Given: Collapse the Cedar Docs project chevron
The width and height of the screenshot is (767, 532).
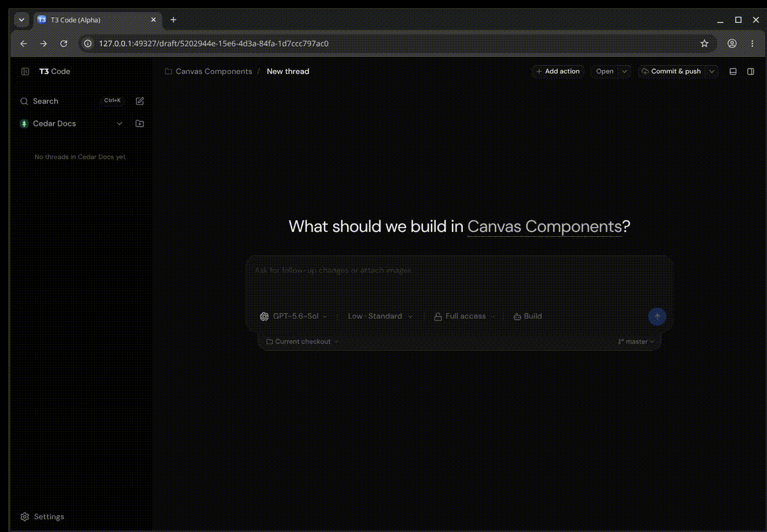Looking at the screenshot, I should point(120,124).
